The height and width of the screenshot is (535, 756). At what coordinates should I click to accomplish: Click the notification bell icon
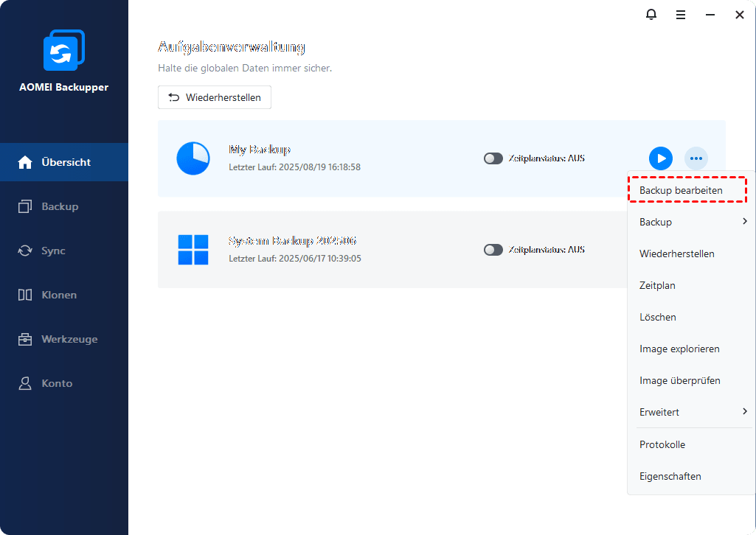point(651,14)
